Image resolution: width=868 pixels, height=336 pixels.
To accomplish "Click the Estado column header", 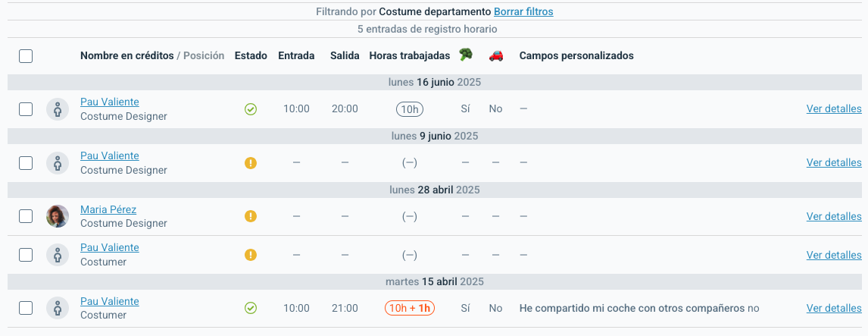I will [251, 55].
